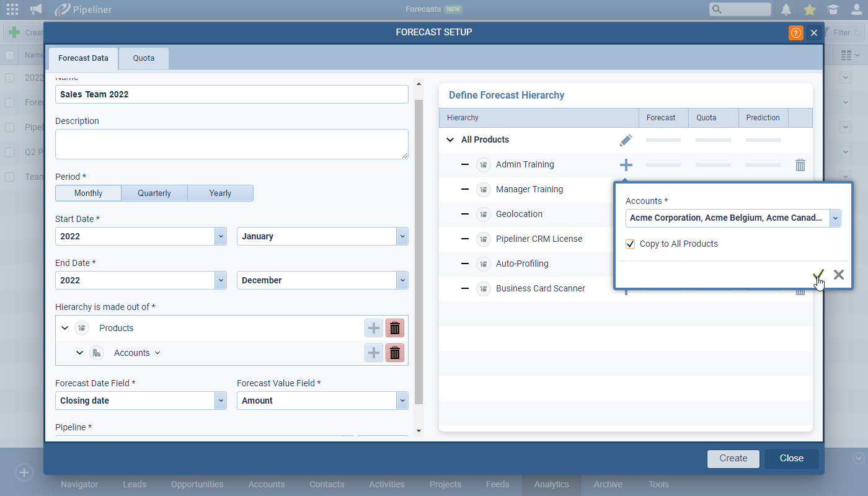Click the Close button in footer

[791, 458]
